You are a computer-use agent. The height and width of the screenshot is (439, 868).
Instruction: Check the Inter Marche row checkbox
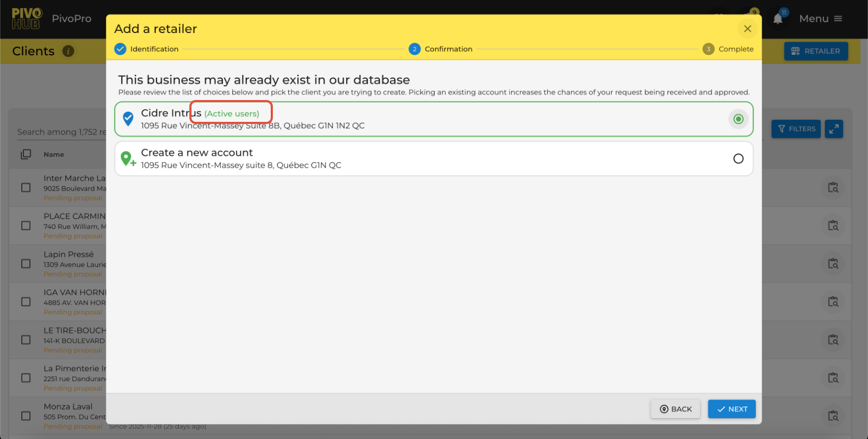[26, 188]
